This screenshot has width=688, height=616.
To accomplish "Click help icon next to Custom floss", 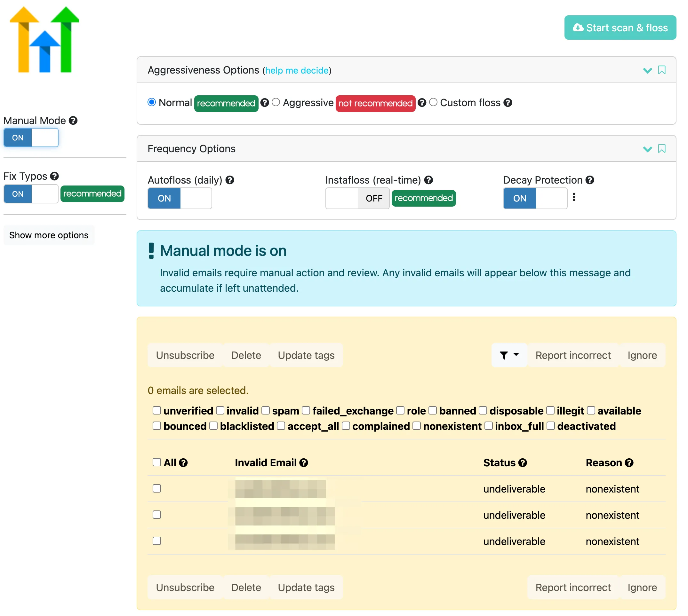I will [508, 103].
